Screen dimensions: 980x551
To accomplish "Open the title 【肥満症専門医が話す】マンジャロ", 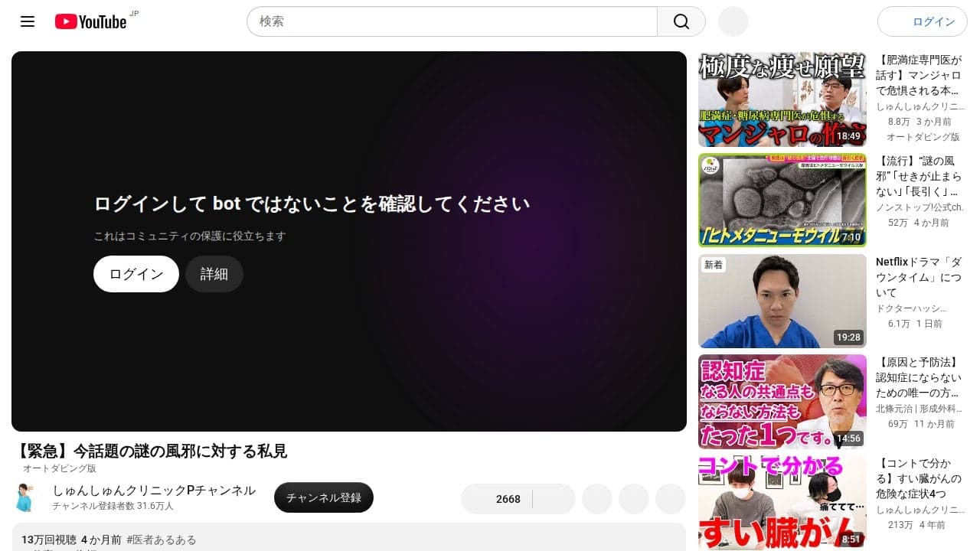I will tap(919, 75).
